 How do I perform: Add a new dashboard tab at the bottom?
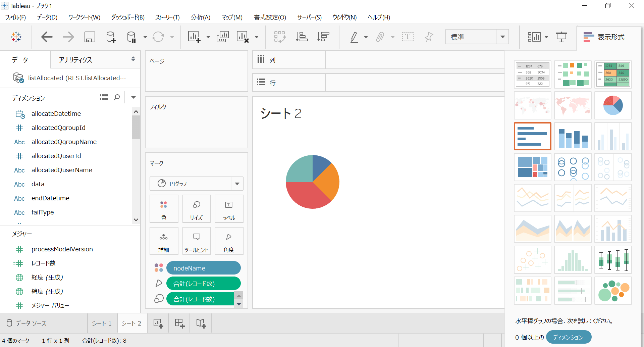pos(179,324)
